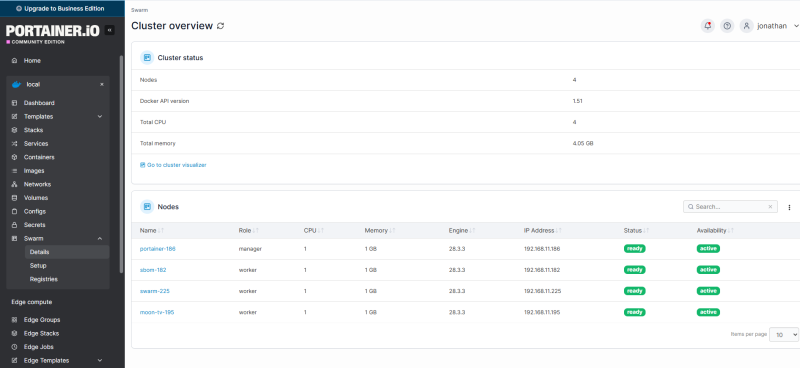Go to cluster visualizer link
Screen dimensions: 800x368
click(173, 165)
